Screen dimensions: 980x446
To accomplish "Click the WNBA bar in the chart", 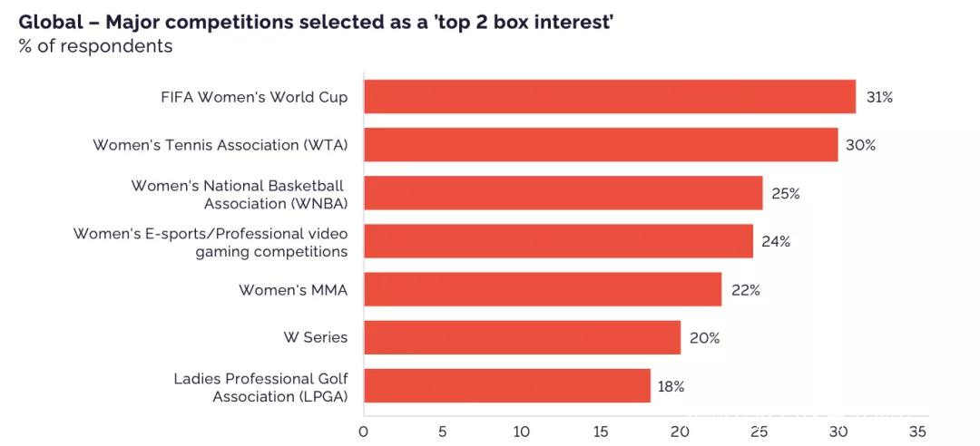I will point(563,193).
